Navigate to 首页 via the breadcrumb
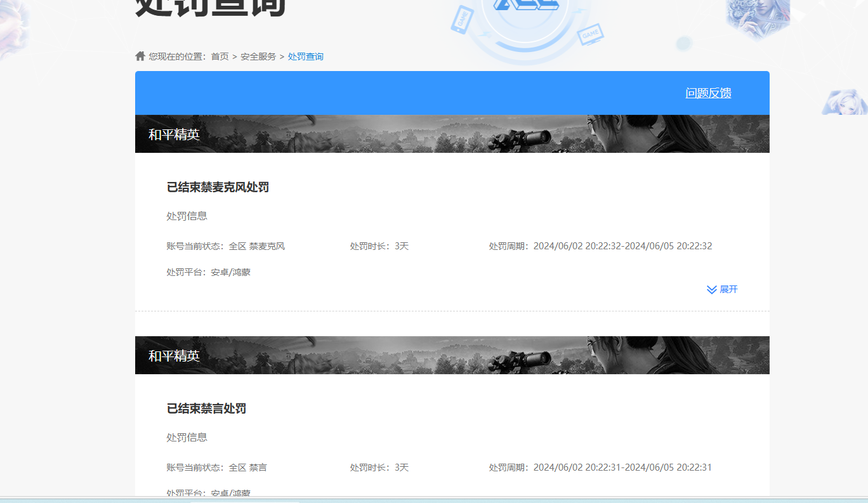This screenshot has height=503, width=868. pos(219,56)
